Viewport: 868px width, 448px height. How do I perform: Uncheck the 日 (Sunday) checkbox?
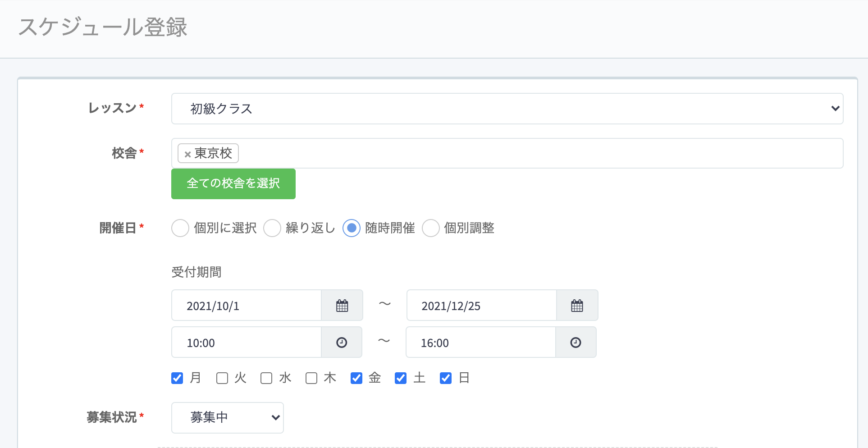coord(446,378)
